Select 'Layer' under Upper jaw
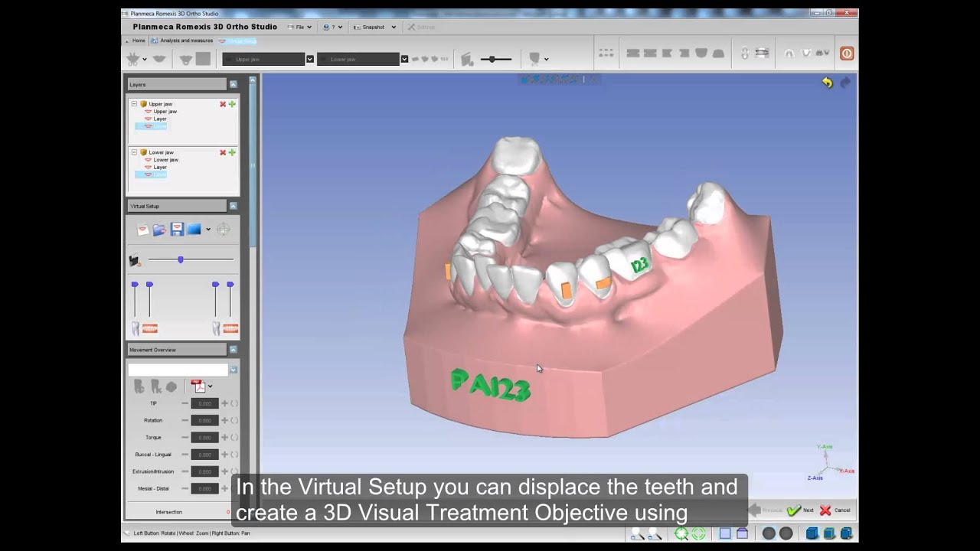980x551 pixels. pyautogui.click(x=155, y=119)
